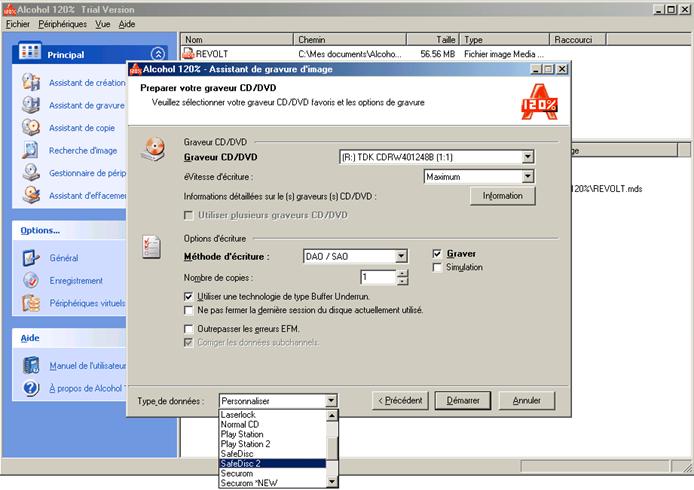Check Utiliser plusieurs graveurs CD/DVD
Screen dimensions: 694x490
tap(189, 216)
